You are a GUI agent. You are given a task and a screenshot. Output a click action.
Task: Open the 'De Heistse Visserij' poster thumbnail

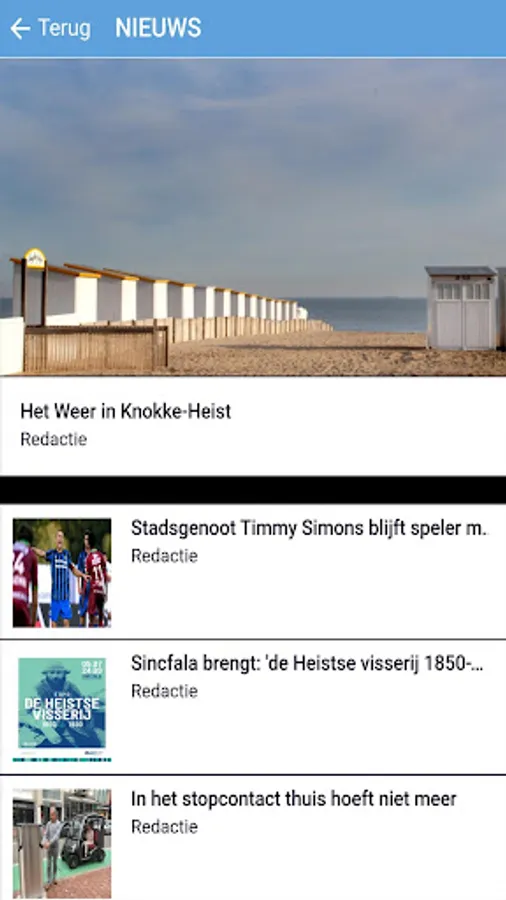(62, 708)
